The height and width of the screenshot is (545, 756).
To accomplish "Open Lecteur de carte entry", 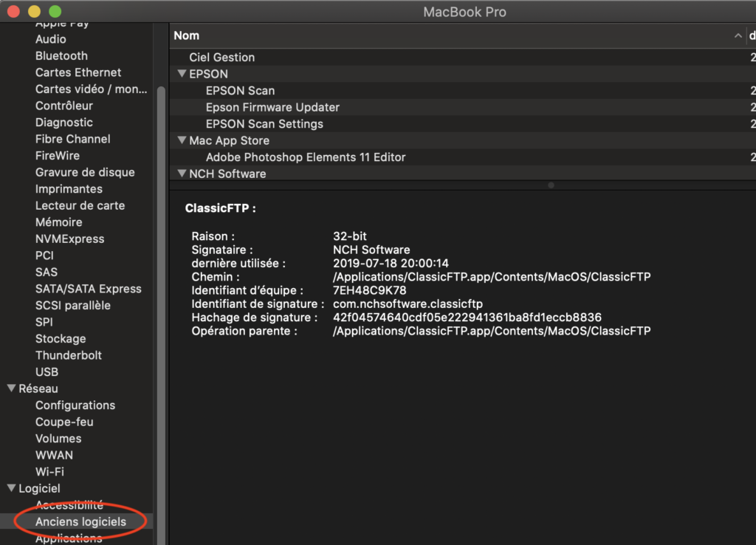I will pyautogui.click(x=80, y=205).
